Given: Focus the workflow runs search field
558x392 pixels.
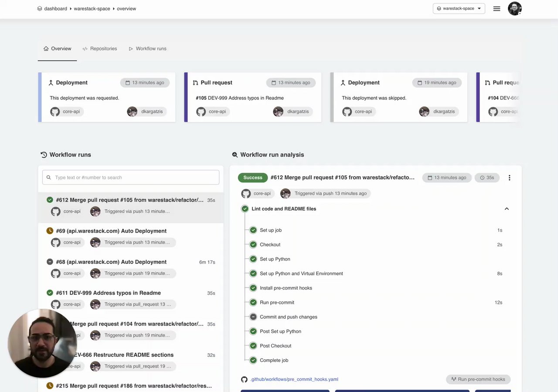Looking at the screenshot, I should point(131,177).
